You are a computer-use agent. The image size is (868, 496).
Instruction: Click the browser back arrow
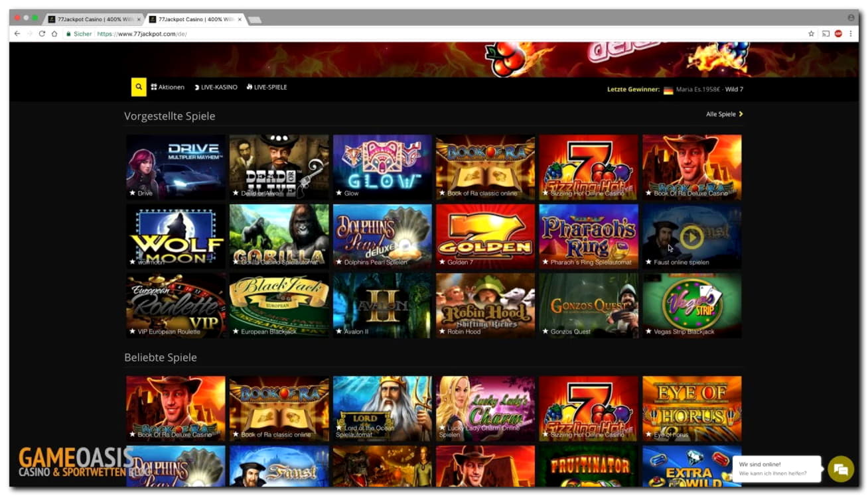coord(17,34)
